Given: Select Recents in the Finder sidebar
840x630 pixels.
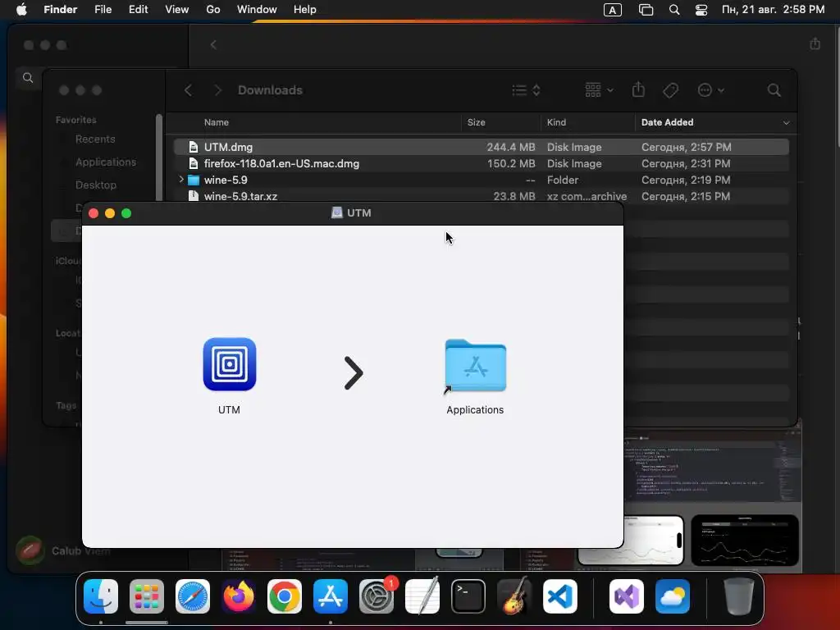Looking at the screenshot, I should [95, 139].
